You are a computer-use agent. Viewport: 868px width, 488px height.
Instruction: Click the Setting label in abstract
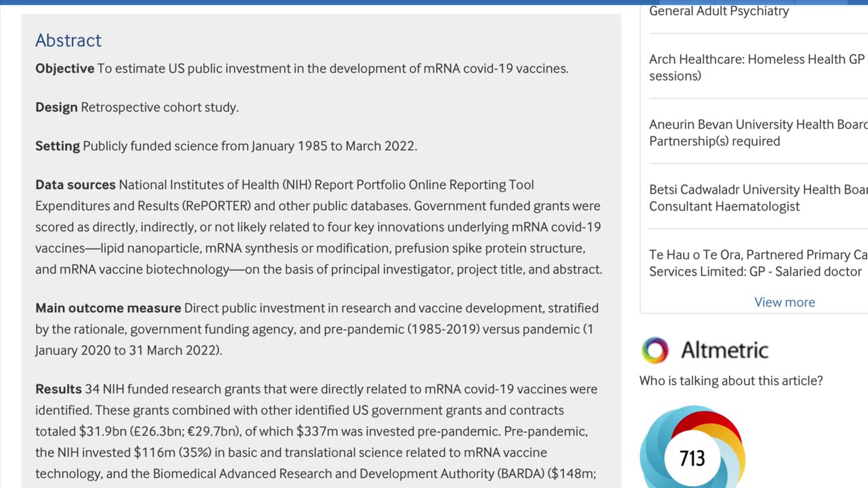[x=58, y=146]
